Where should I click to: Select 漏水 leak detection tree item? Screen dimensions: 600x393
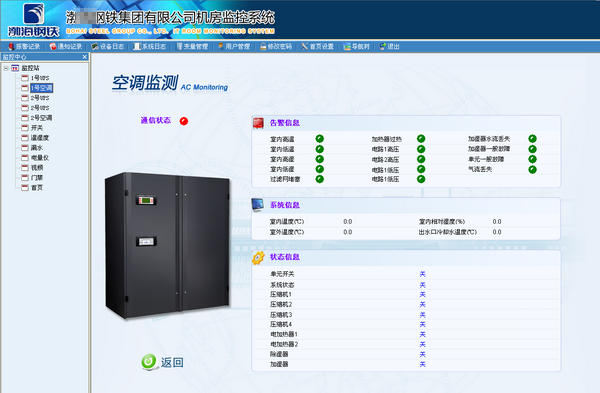pos(37,148)
